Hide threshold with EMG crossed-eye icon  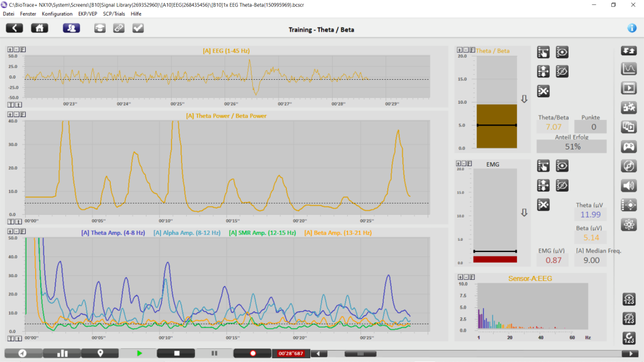click(x=562, y=185)
